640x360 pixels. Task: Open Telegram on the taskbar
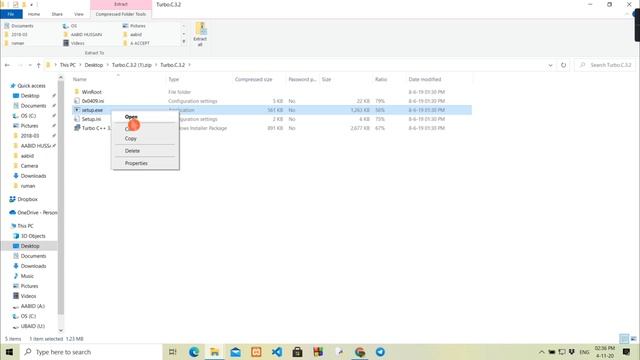pos(380,352)
